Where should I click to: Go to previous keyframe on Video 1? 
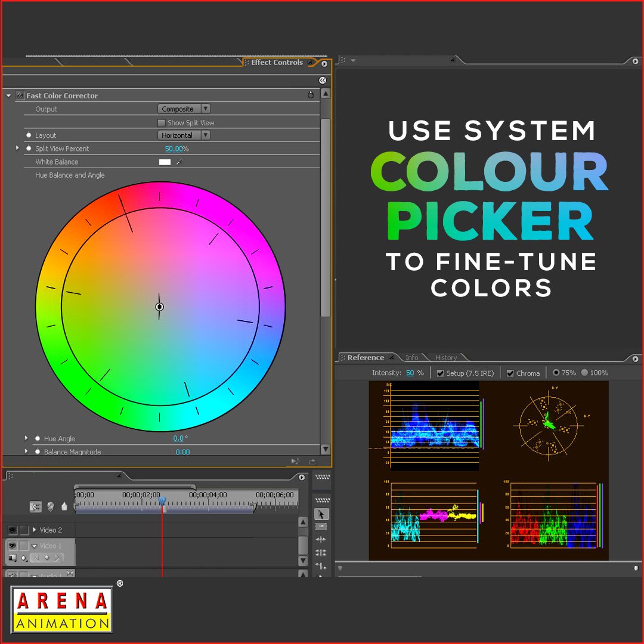pyautogui.click(x=37, y=558)
